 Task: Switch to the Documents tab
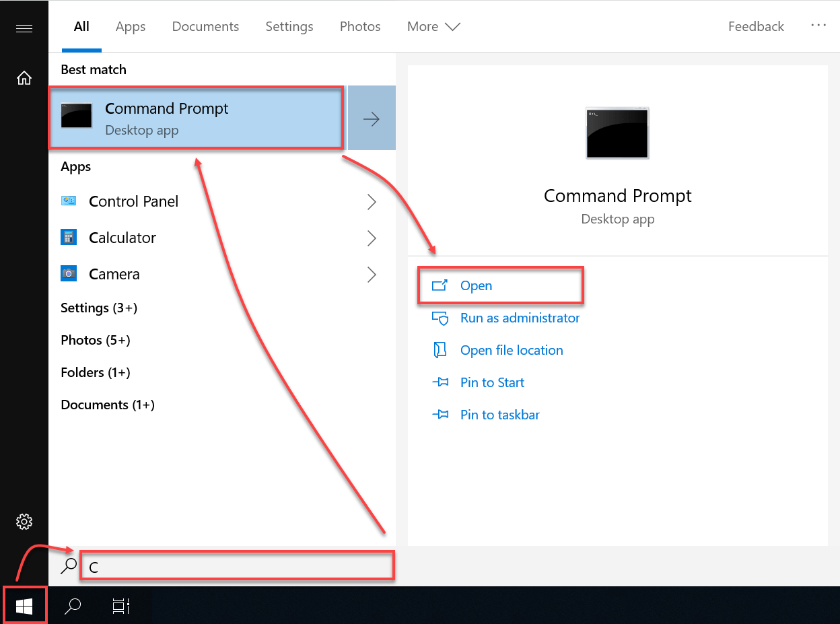tap(205, 26)
